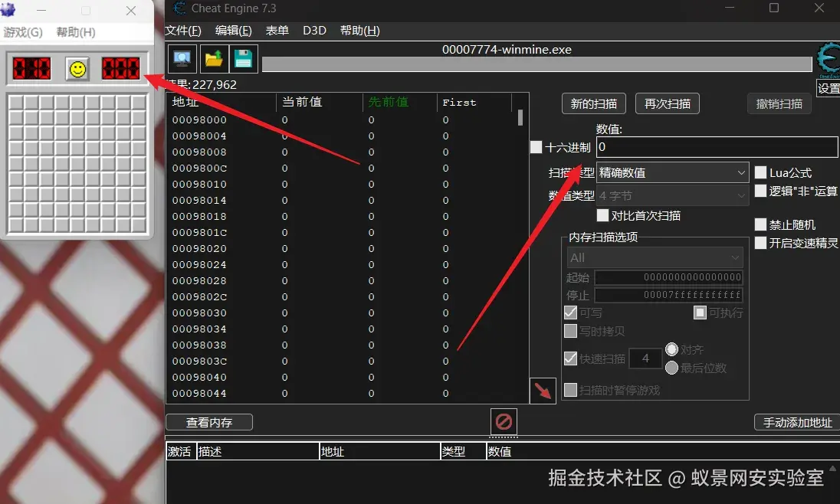Viewport: 840px width, 504px height.
Task: Open the Minesweeper 游戏(G) menu
Action: click(23, 32)
